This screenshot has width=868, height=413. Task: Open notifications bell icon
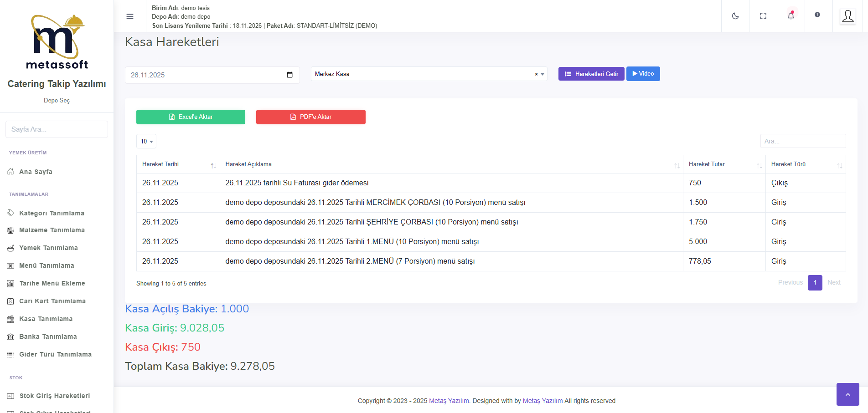point(791,16)
